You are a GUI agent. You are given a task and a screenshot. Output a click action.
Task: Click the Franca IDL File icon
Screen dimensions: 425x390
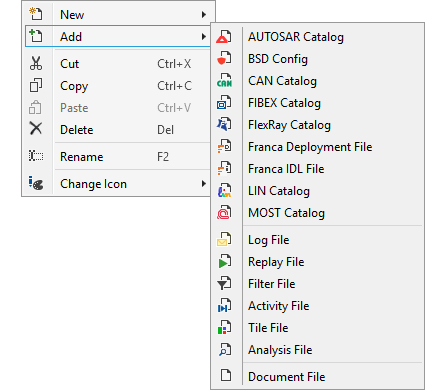click(224, 169)
